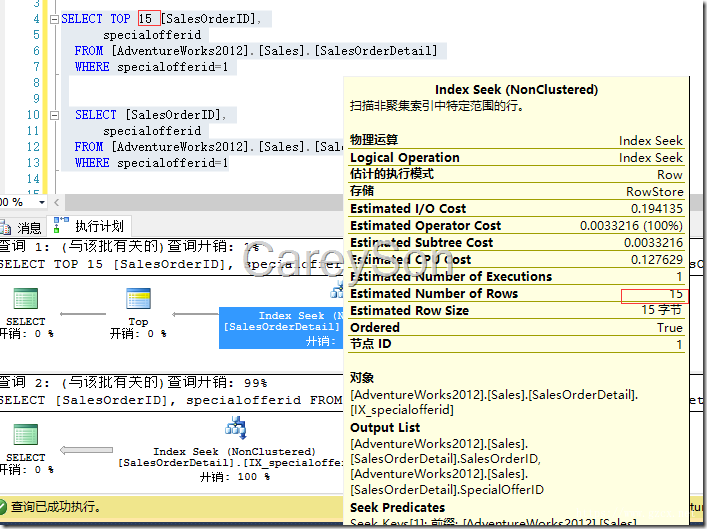The image size is (707, 529).
Task: Click the Estimated Operator Cost row
Action: [x=517, y=225]
